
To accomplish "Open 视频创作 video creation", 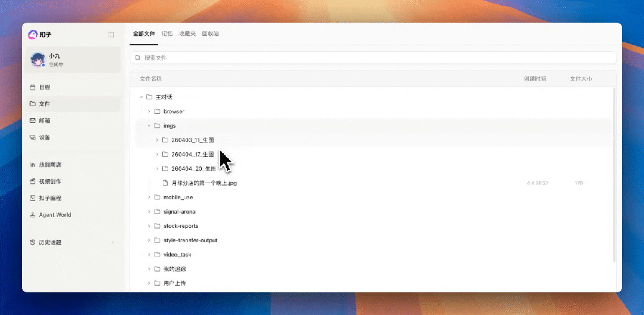I will click(50, 181).
